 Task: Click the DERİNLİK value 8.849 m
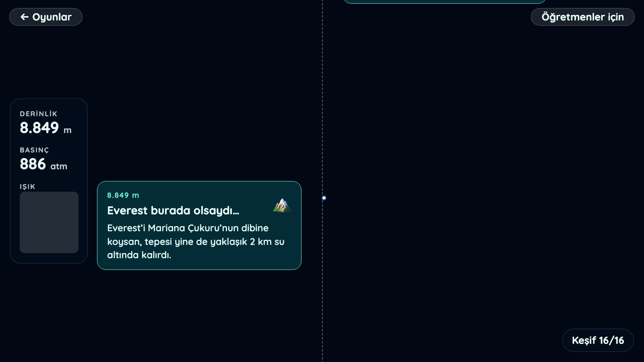45,128
